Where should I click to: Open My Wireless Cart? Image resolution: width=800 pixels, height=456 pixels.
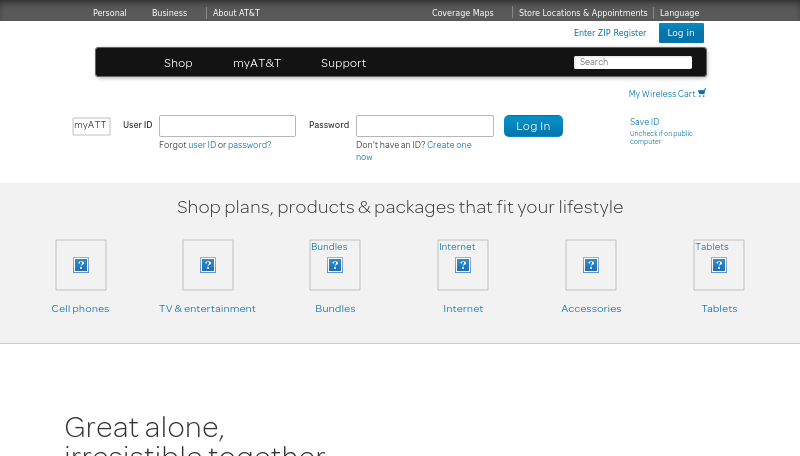click(x=662, y=94)
